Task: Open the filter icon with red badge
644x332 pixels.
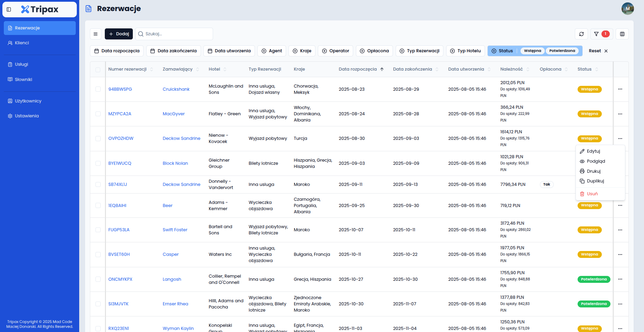Action: point(601,34)
